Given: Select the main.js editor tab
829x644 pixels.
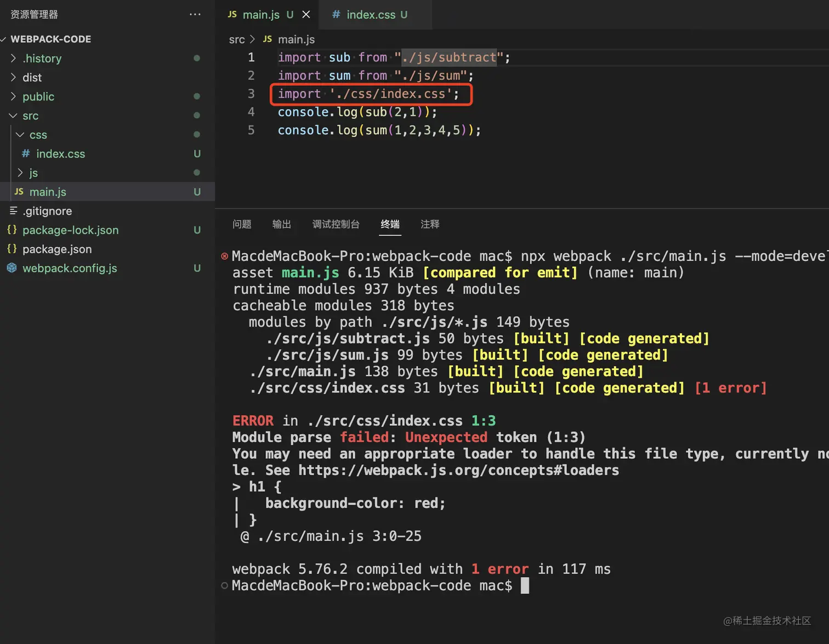Looking at the screenshot, I should click(x=268, y=14).
